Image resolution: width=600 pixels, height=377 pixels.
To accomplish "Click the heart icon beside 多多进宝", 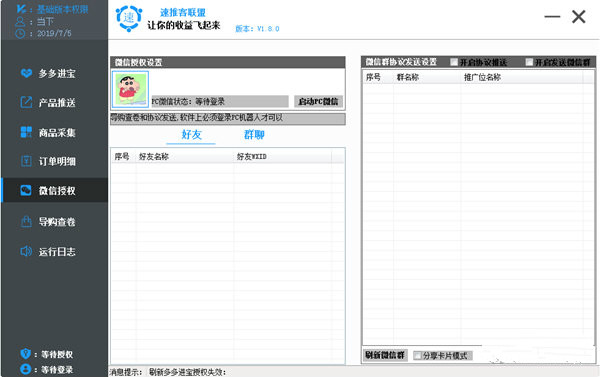I will [x=26, y=73].
